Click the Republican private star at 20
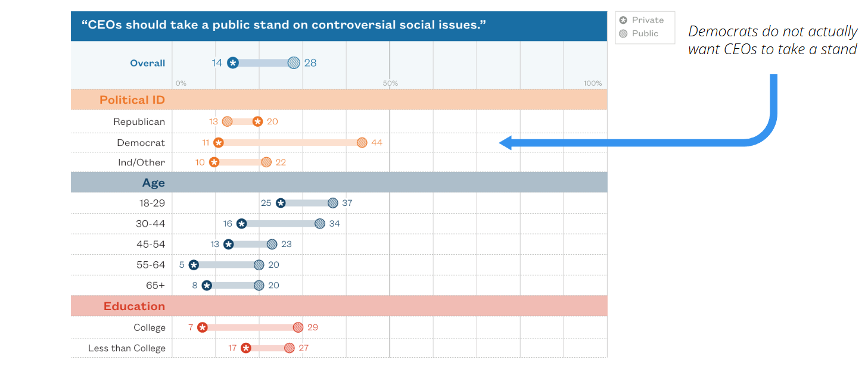Image resolution: width=868 pixels, height=372 pixels. click(x=257, y=121)
